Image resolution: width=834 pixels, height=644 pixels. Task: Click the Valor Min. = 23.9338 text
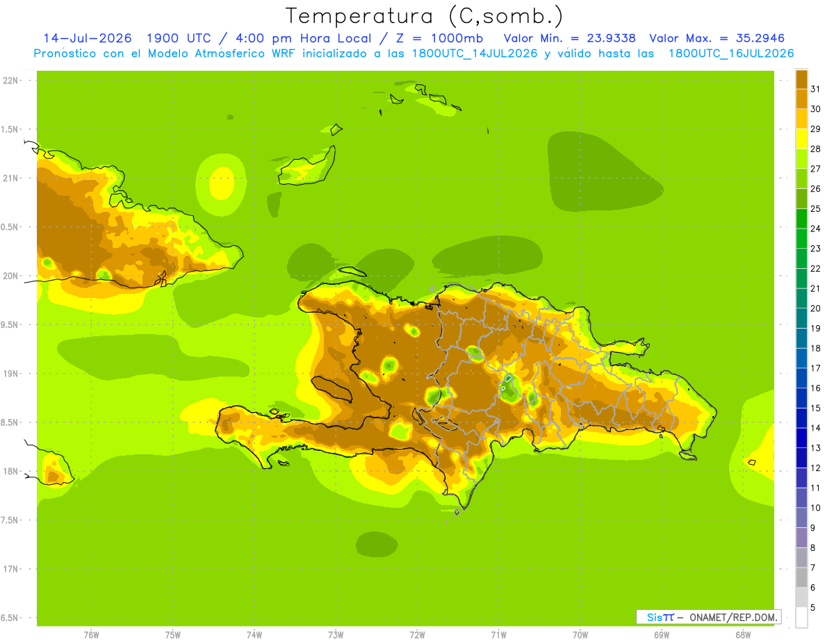(570, 38)
